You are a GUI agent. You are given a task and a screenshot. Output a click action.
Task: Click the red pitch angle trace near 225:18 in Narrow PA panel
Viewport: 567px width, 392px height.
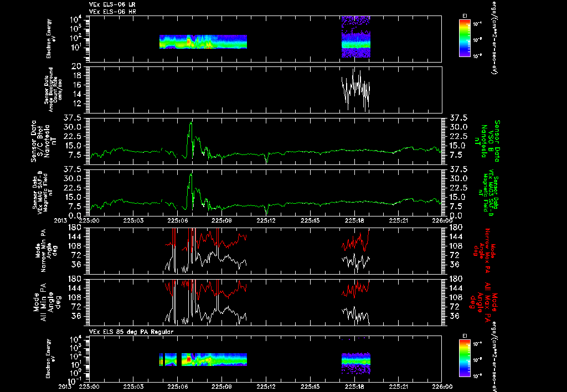(x=356, y=240)
